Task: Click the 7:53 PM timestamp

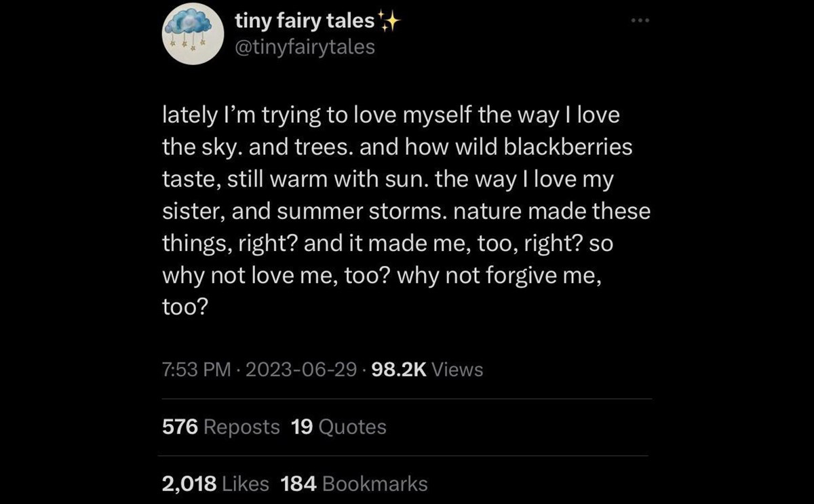Action: click(195, 370)
